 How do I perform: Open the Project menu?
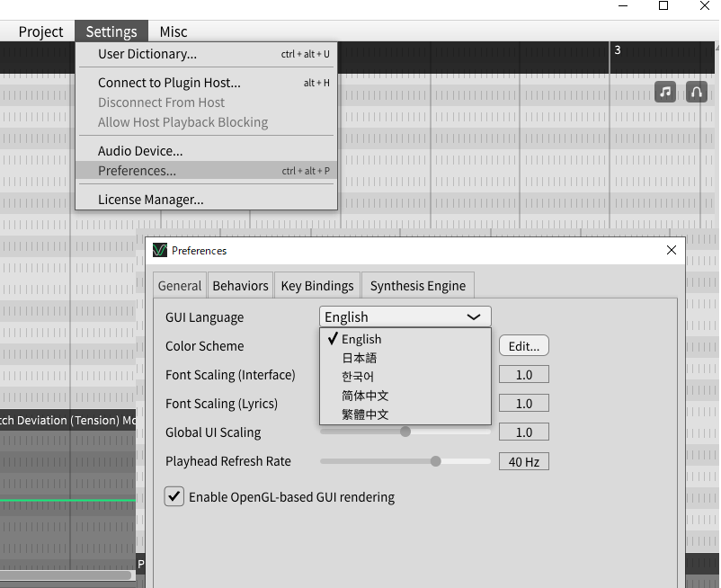click(40, 31)
